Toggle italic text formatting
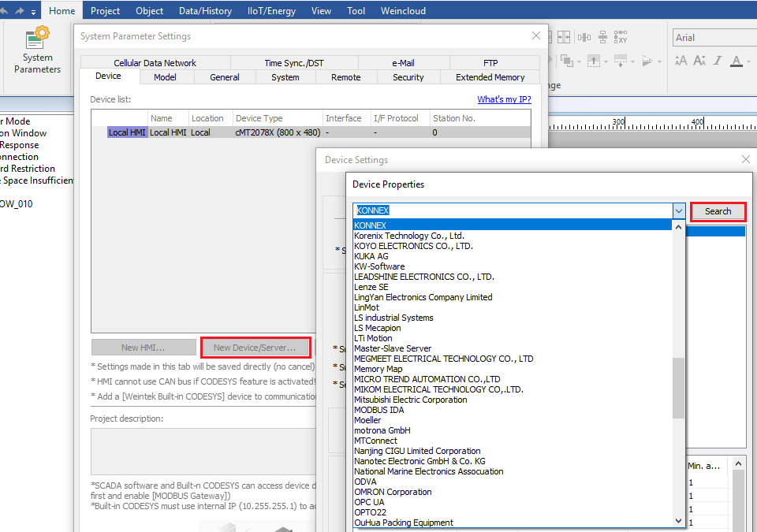The height and width of the screenshot is (532, 757). click(718, 61)
